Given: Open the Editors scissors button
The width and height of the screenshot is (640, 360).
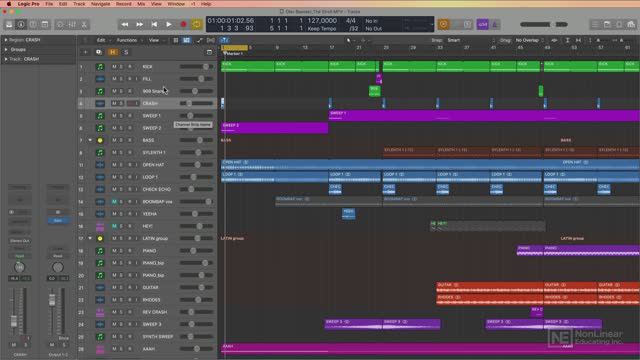Looking at the screenshot, I should point(84,24).
